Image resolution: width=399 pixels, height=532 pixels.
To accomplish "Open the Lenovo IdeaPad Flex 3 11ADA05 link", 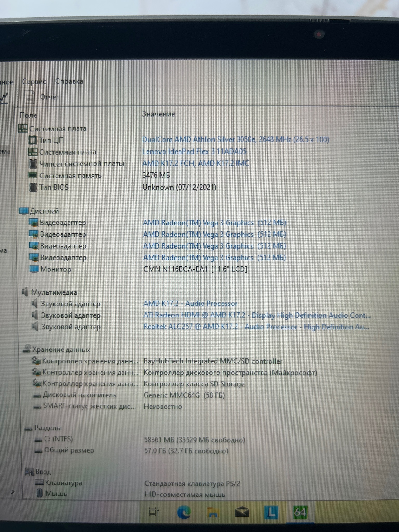I will point(194,151).
